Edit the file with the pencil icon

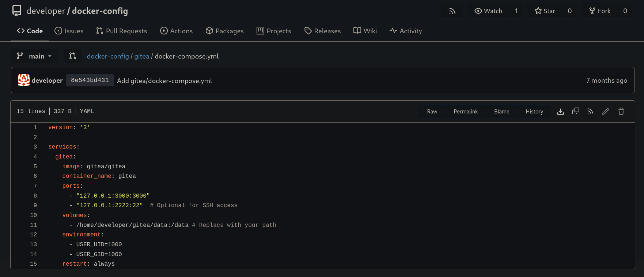pos(606,111)
